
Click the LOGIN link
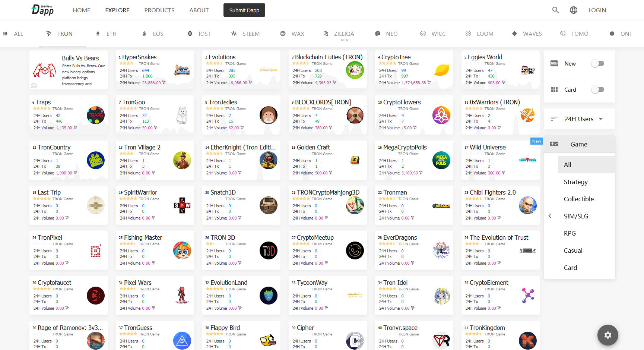[x=597, y=10]
